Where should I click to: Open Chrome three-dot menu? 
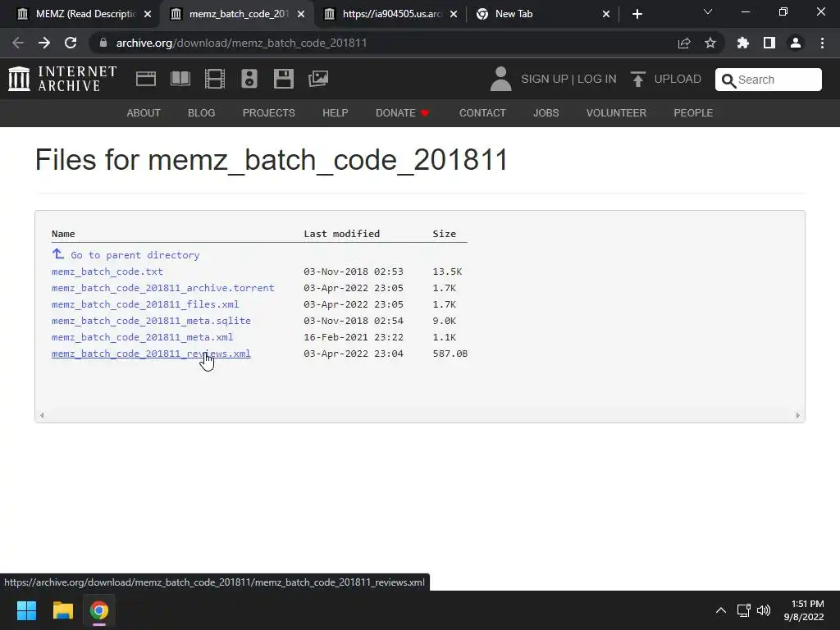(x=822, y=43)
